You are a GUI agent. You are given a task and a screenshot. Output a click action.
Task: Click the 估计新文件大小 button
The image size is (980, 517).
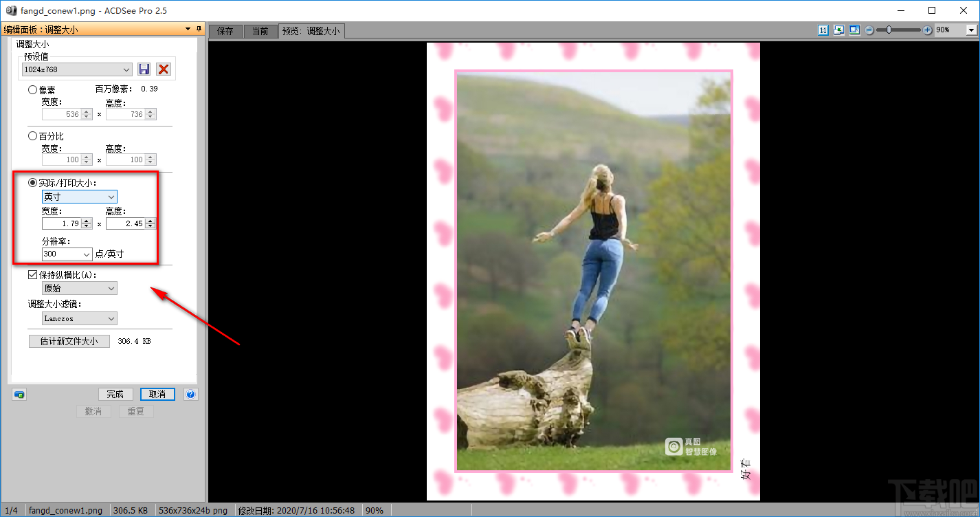(x=69, y=342)
